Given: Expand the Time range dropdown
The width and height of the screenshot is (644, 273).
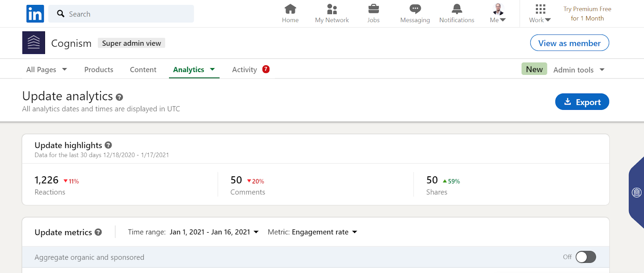Looking at the screenshot, I should point(214,232).
